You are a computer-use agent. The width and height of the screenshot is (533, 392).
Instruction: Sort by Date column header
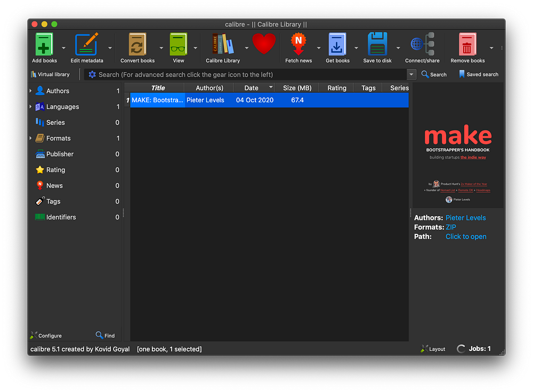click(254, 88)
